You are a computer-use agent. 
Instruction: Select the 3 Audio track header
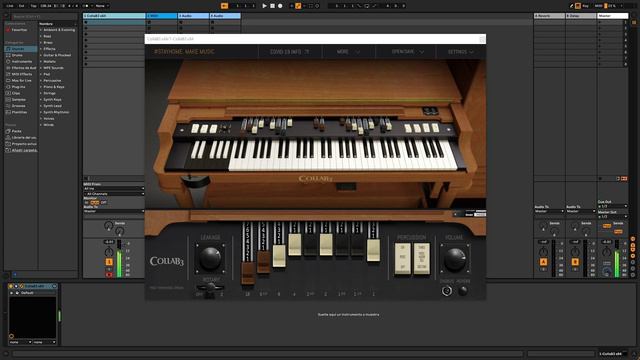(x=193, y=16)
